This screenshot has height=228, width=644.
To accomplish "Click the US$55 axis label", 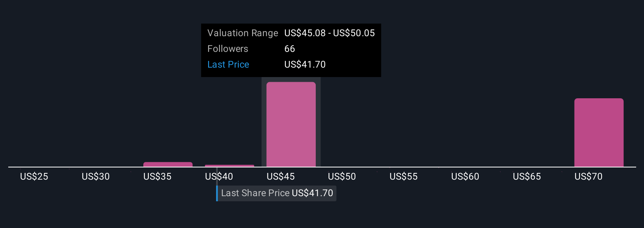I will (x=404, y=177).
